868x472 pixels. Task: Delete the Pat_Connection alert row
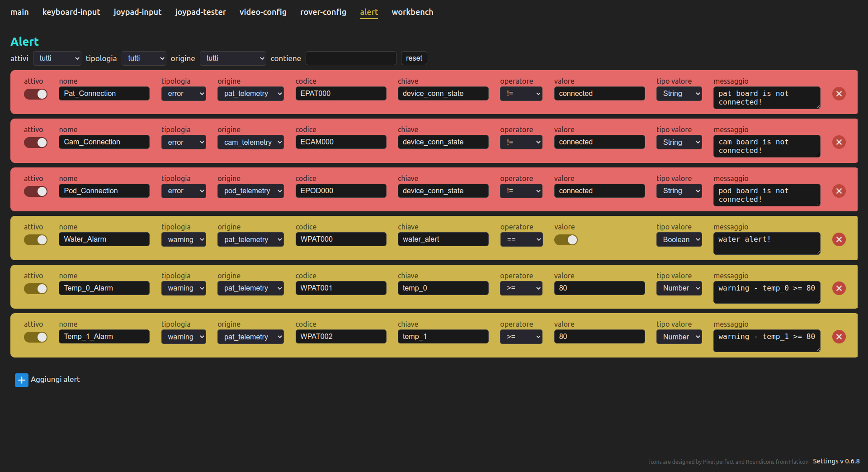[x=839, y=94]
